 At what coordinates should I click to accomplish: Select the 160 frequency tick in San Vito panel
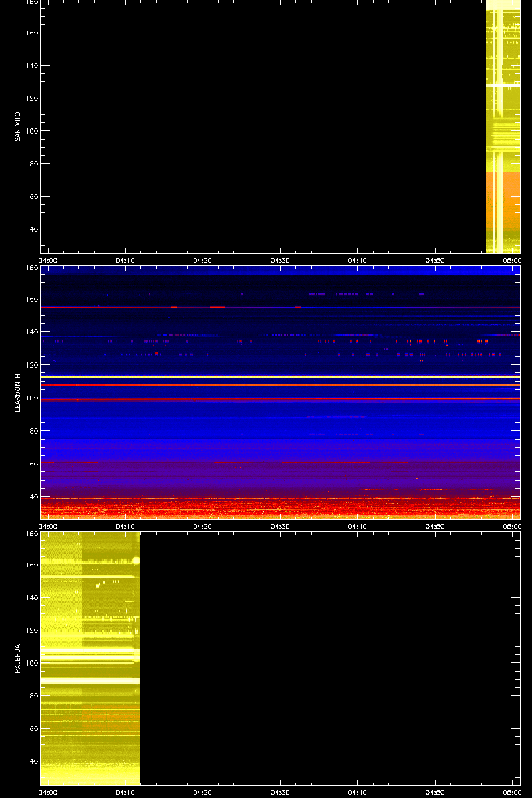point(31,33)
